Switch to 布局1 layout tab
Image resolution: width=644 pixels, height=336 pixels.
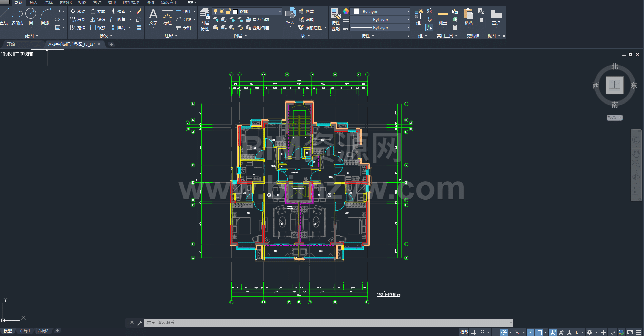tap(24, 331)
